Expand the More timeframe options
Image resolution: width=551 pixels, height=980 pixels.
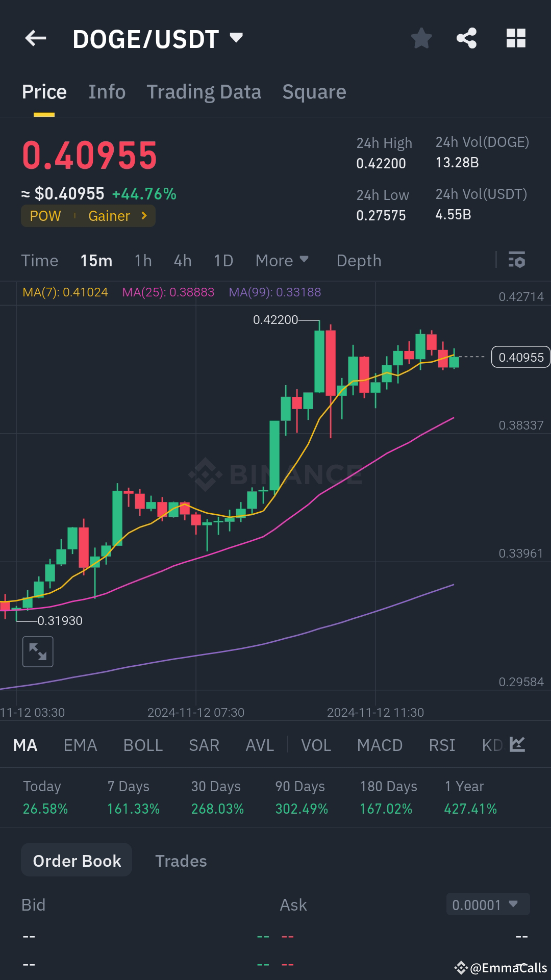(281, 260)
